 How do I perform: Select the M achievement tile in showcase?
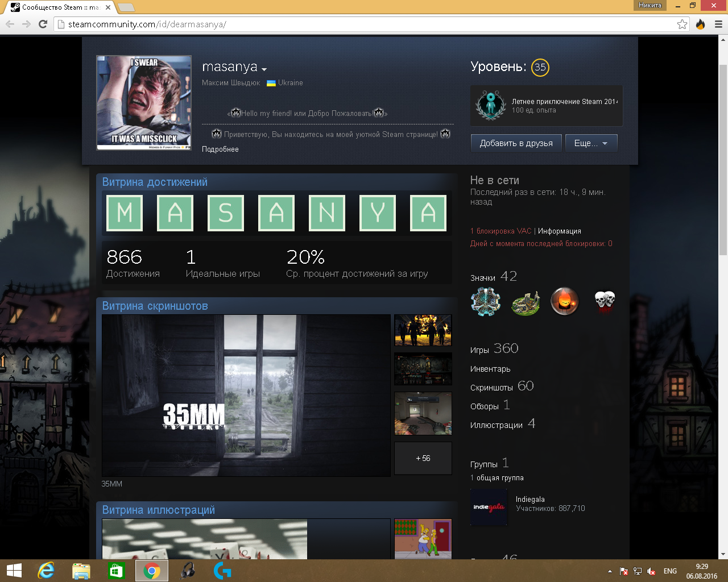pyautogui.click(x=125, y=213)
